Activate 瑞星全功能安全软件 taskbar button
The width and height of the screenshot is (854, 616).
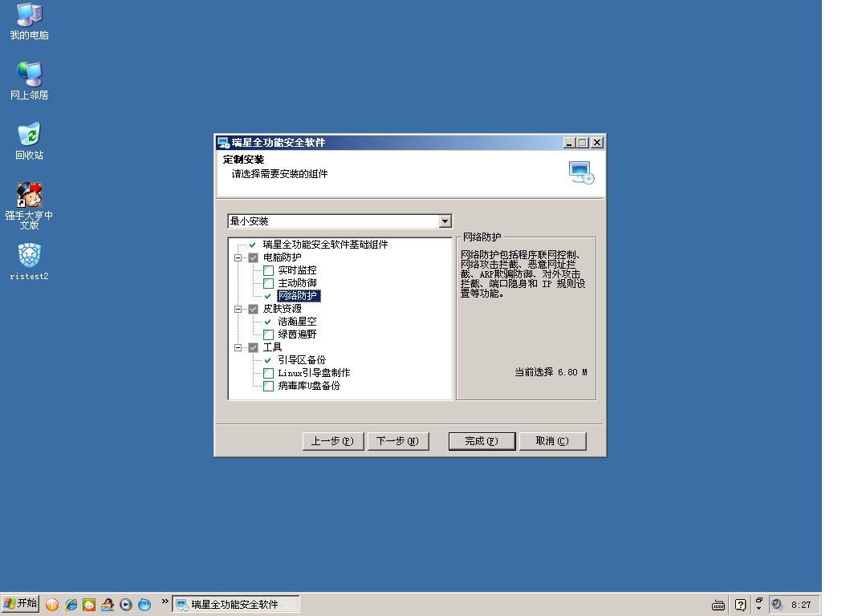tap(236, 605)
